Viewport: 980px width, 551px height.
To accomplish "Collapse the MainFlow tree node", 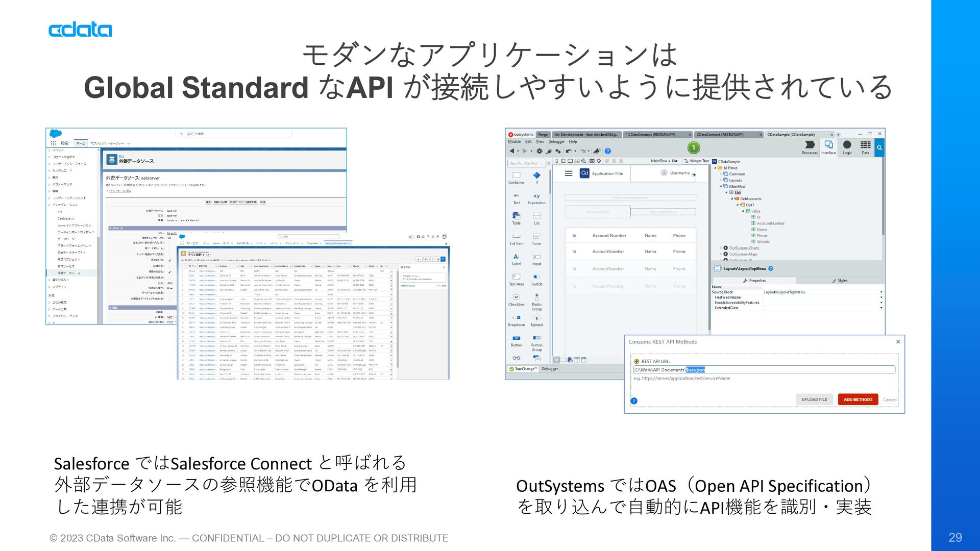I will (721, 187).
